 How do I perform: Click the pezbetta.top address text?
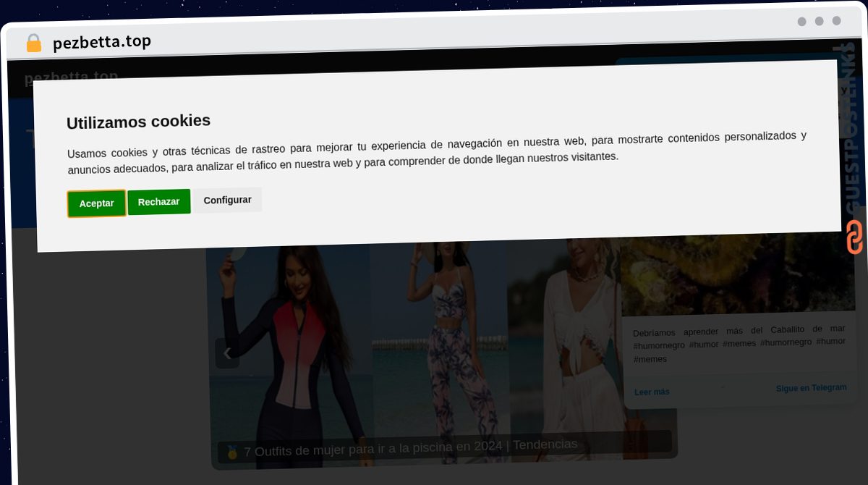pos(102,42)
